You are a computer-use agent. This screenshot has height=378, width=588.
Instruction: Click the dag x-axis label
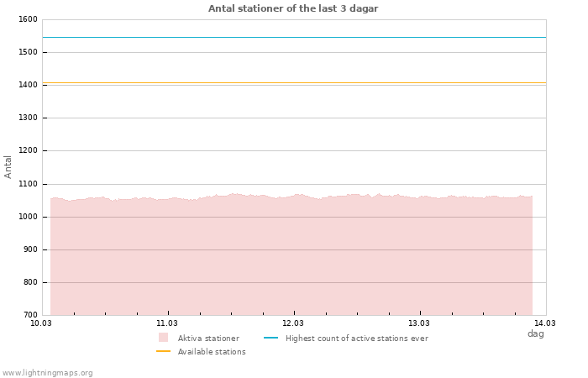click(535, 333)
